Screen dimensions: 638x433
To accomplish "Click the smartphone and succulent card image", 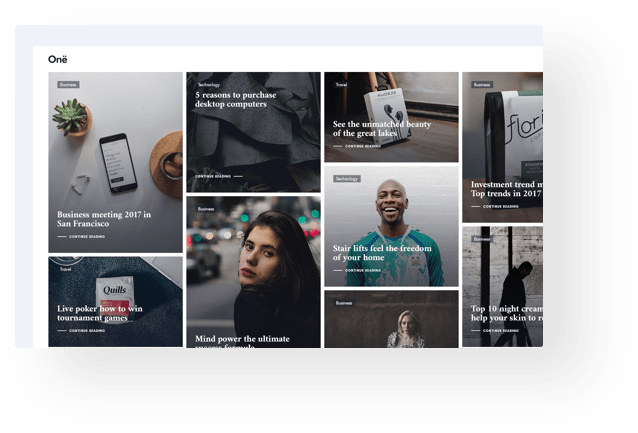I will pyautogui.click(x=115, y=162).
